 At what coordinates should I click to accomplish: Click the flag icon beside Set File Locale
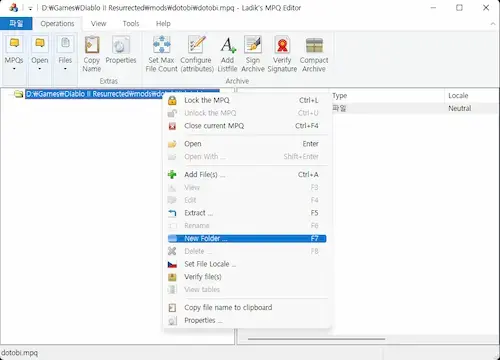[172, 265]
